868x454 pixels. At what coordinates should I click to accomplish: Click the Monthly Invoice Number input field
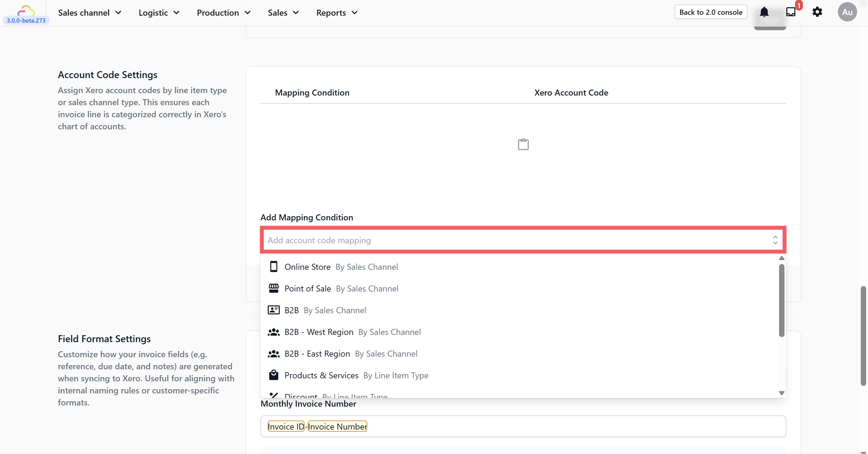(573, 426)
